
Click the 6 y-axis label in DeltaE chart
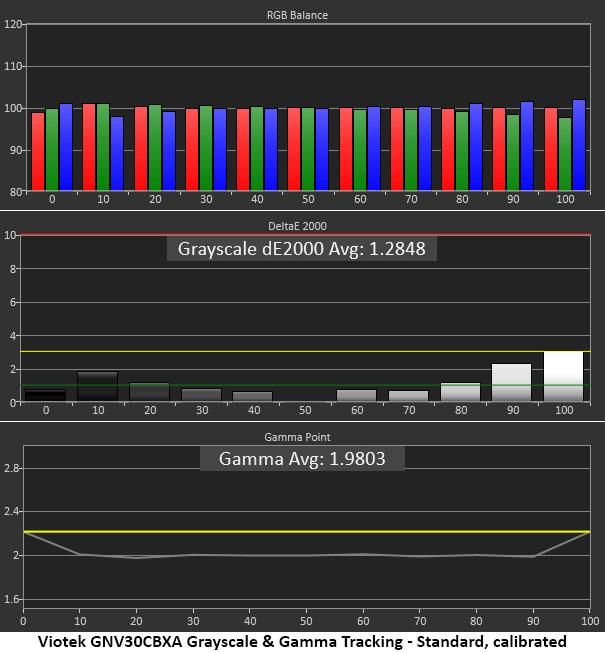tap(13, 302)
